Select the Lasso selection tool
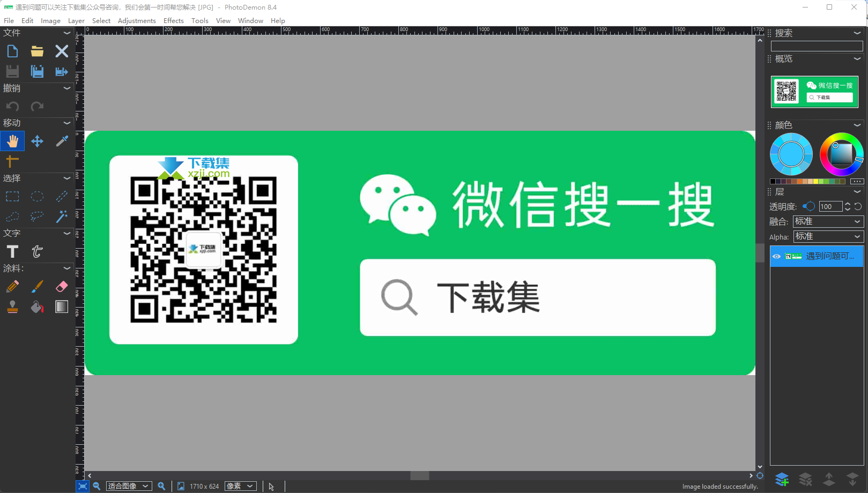Image resolution: width=868 pixels, height=493 pixels. (37, 216)
